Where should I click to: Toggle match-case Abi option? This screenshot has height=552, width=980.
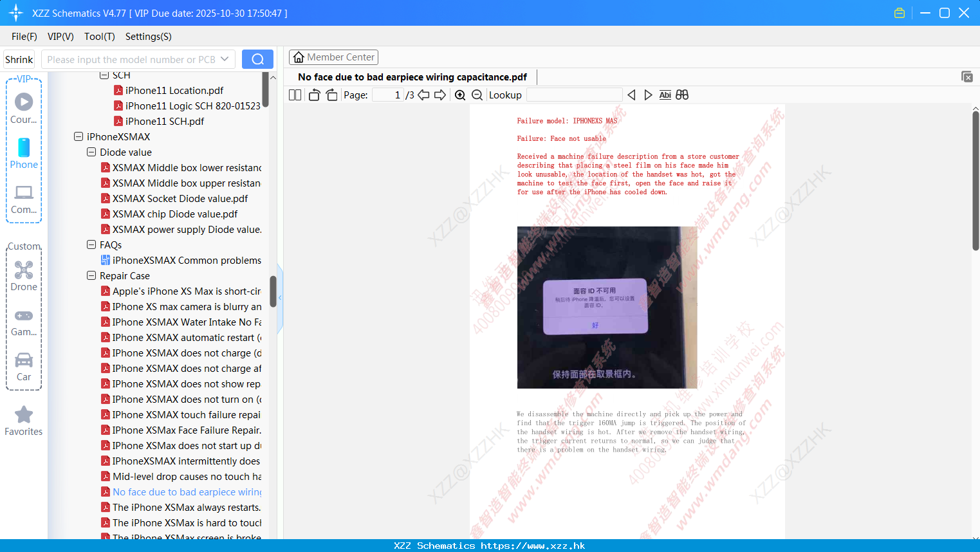click(665, 95)
